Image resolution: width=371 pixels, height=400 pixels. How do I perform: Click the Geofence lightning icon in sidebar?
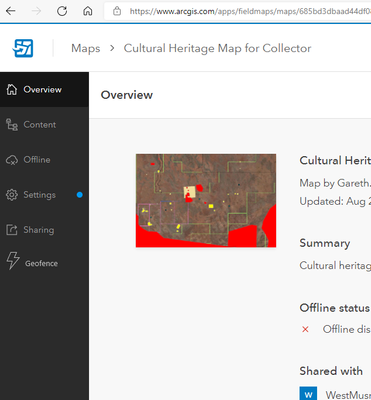(13, 260)
